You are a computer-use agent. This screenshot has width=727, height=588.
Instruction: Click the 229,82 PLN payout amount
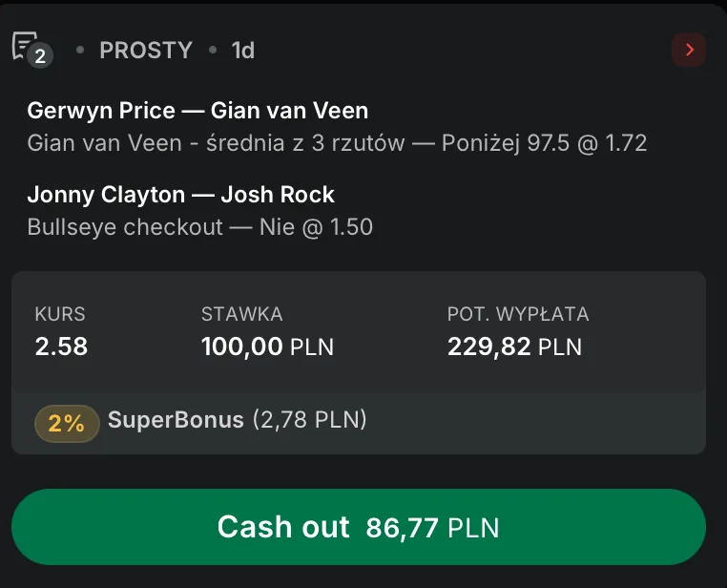(x=514, y=346)
